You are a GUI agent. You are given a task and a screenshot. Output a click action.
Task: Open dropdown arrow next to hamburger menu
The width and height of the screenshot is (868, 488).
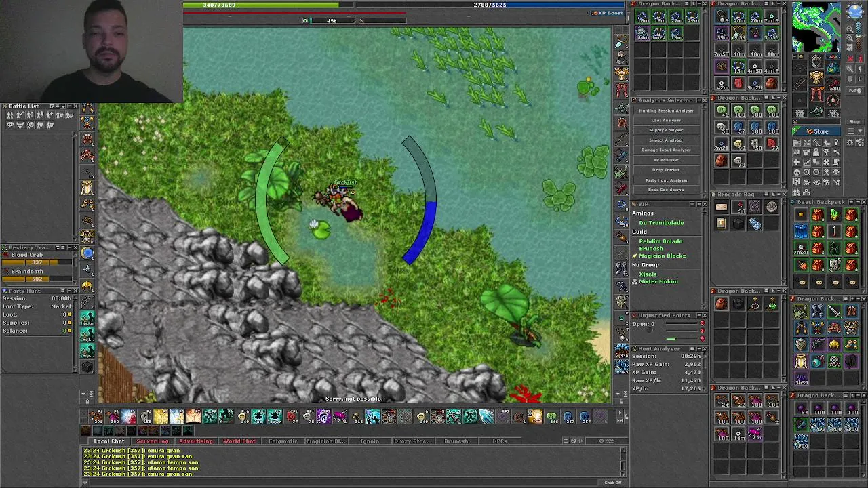pos(860,131)
